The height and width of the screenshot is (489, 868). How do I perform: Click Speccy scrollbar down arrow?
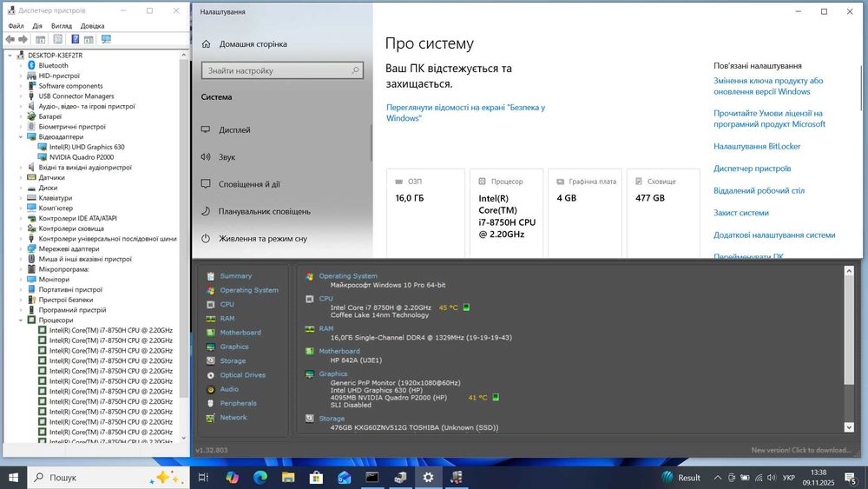pos(849,427)
